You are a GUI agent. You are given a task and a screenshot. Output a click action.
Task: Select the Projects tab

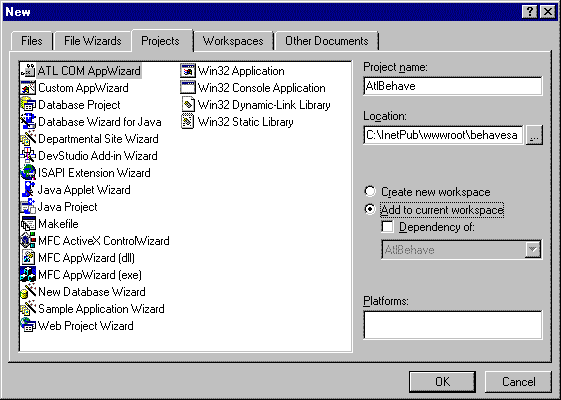[x=160, y=40]
